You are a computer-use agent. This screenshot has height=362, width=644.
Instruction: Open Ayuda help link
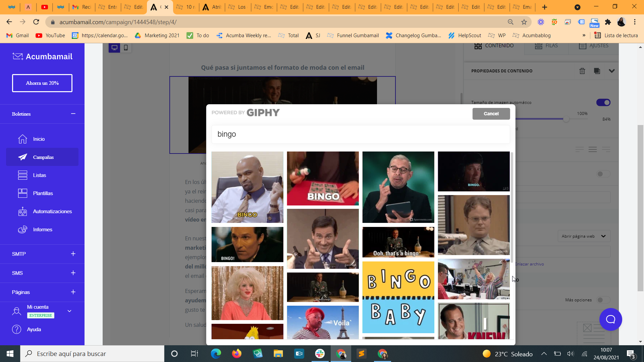34,329
